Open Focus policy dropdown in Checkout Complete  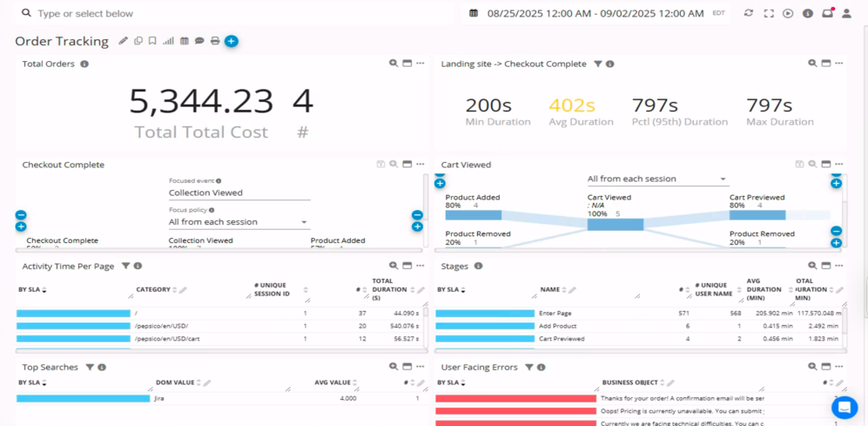tap(239, 222)
